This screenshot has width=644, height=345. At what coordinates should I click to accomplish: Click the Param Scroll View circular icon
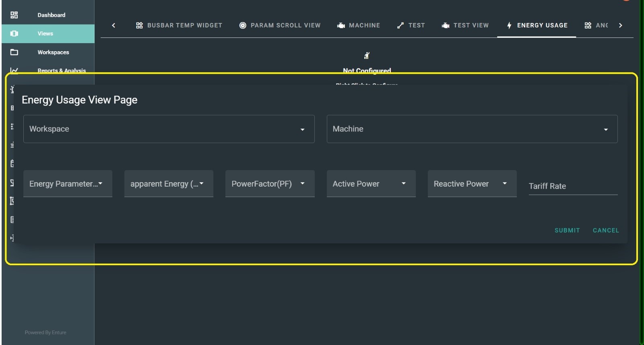[x=243, y=25]
